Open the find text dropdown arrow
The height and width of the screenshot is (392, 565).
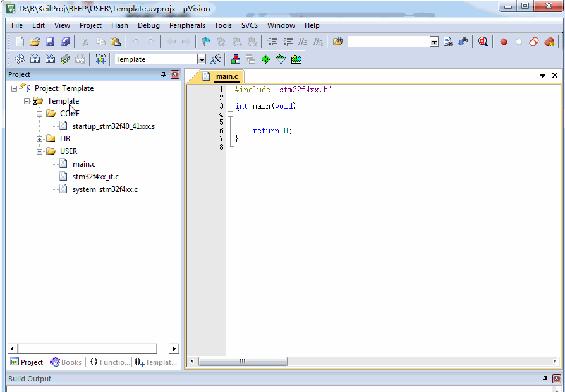tap(434, 42)
